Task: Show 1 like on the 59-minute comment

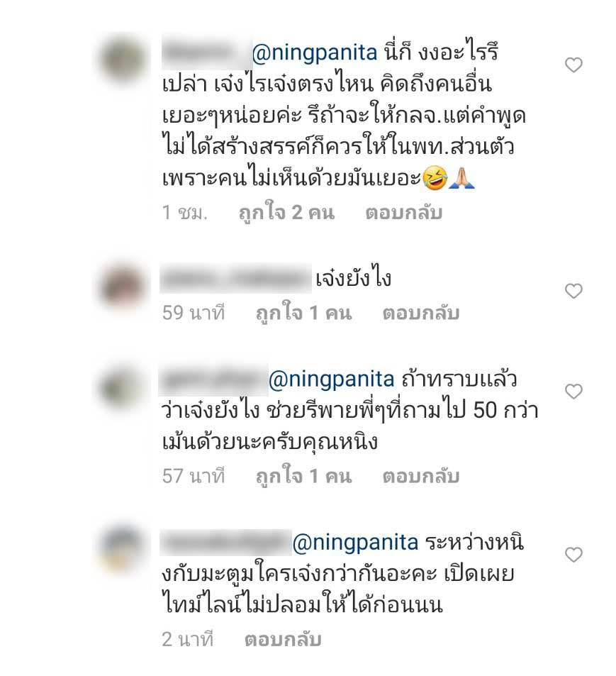Action: tap(303, 314)
